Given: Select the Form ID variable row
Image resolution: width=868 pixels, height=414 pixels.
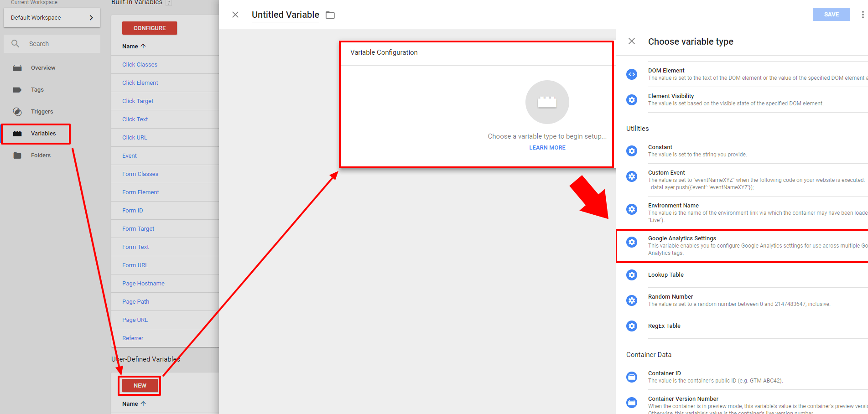Looking at the screenshot, I should [x=165, y=211].
